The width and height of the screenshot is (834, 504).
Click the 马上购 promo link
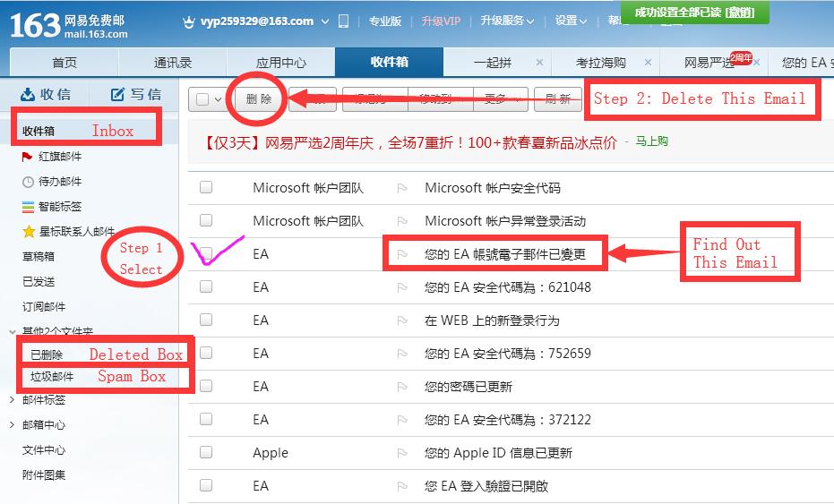[x=651, y=141]
